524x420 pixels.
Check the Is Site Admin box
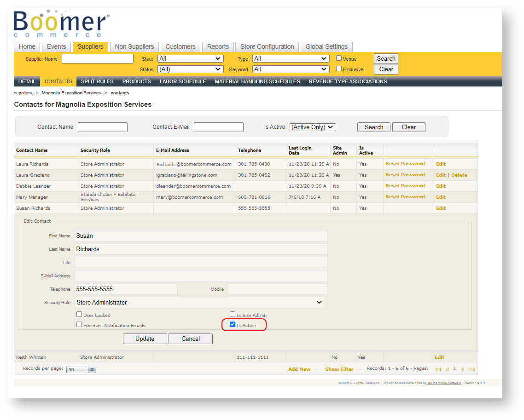(x=233, y=315)
